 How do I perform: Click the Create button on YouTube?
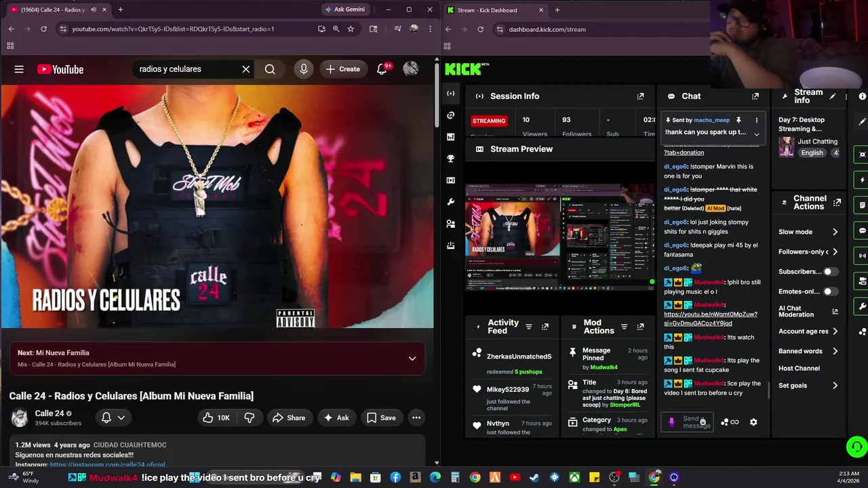click(343, 69)
